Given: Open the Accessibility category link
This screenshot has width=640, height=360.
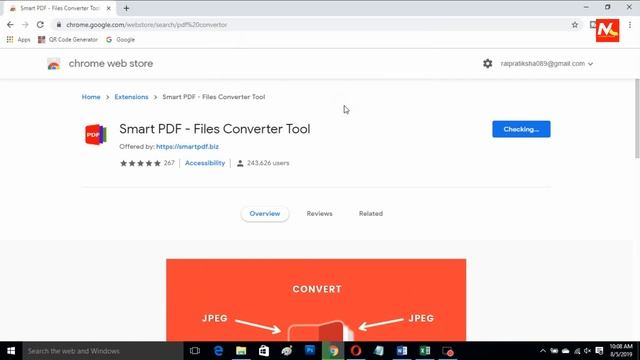Looking at the screenshot, I should (x=205, y=163).
